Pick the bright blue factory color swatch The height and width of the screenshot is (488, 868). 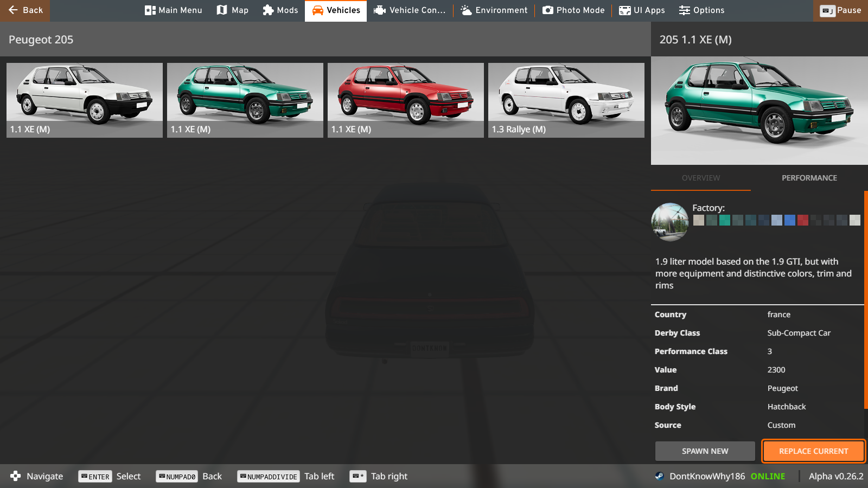[x=790, y=220]
